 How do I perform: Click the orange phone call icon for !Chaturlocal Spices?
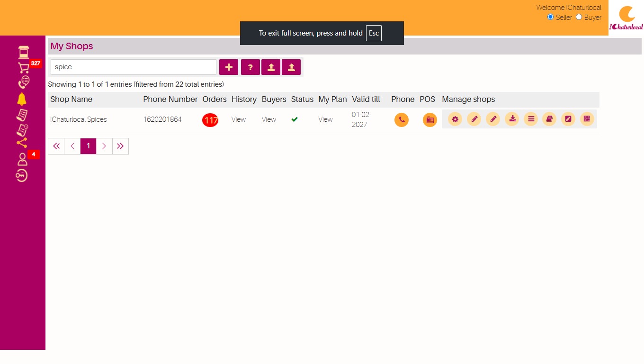click(x=402, y=120)
